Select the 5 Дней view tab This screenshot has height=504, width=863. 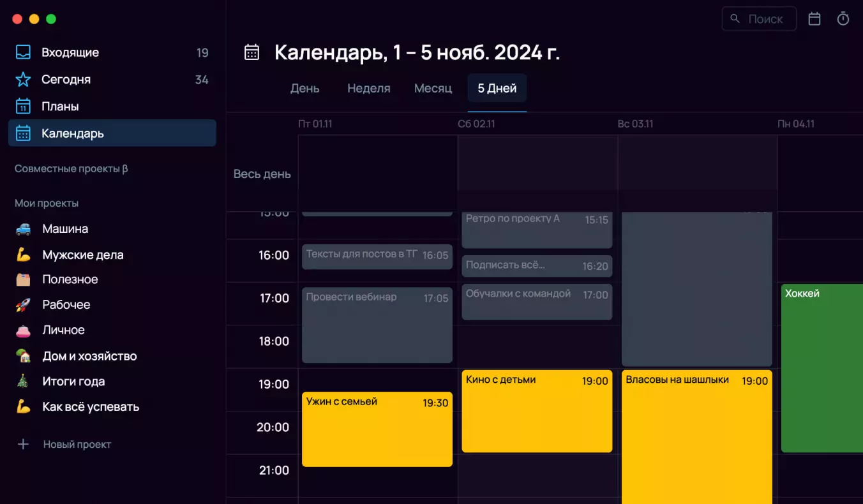pyautogui.click(x=497, y=88)
